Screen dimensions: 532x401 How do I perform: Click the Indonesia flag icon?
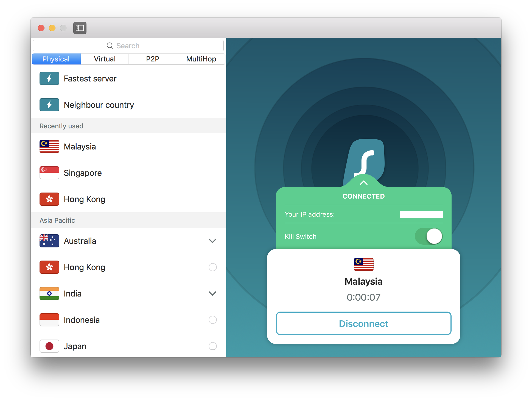coord(49,320)
